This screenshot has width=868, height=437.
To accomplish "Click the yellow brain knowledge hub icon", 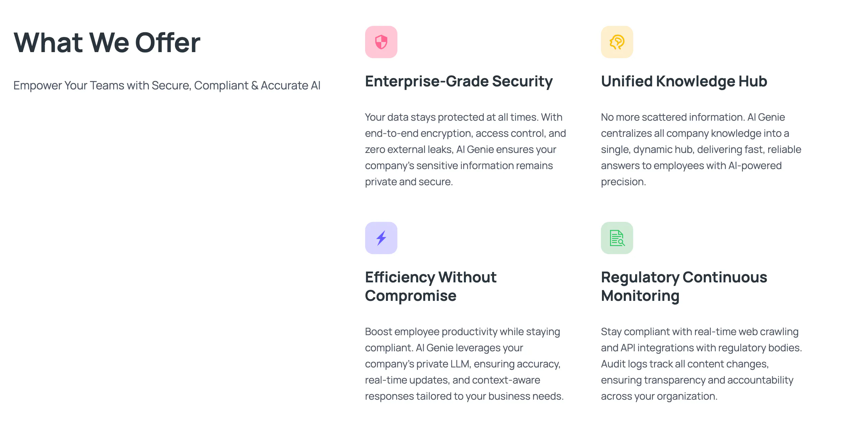I will pos(617,42).
